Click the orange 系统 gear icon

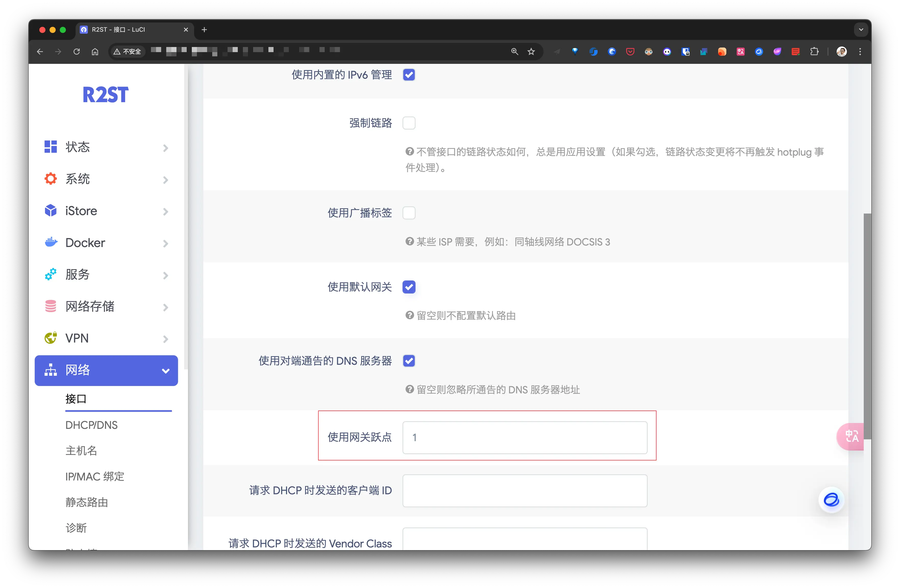click(x=51, y=179)
